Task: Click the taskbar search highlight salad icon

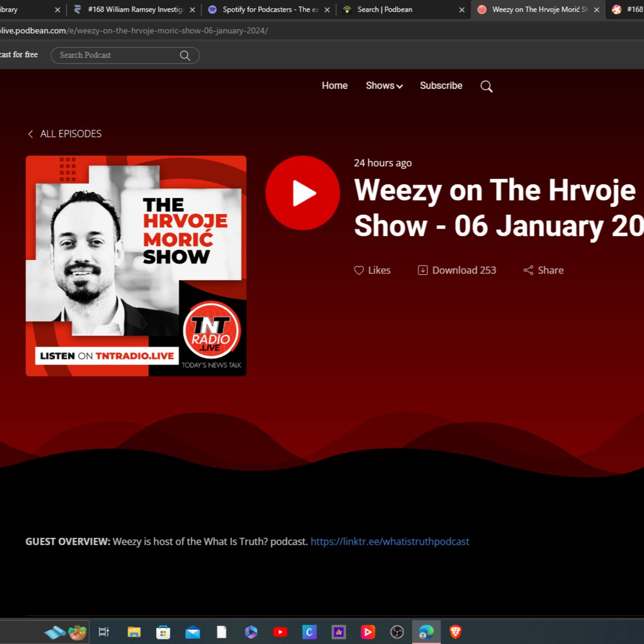Action: click(77, 632)
